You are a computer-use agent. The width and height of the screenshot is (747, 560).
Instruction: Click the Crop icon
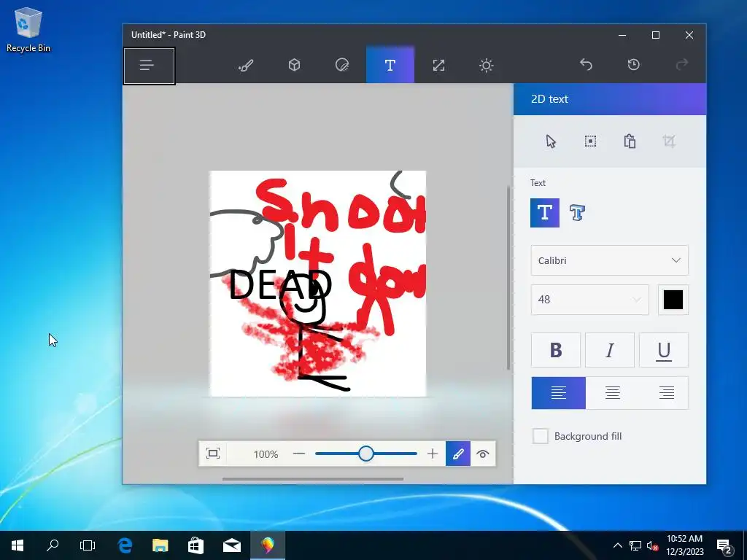tap(669, 141)
